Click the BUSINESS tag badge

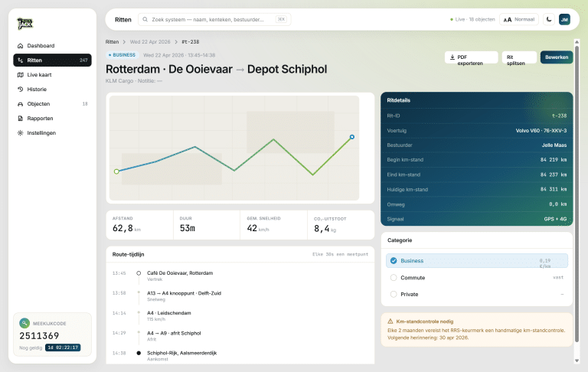click(122, 55)
